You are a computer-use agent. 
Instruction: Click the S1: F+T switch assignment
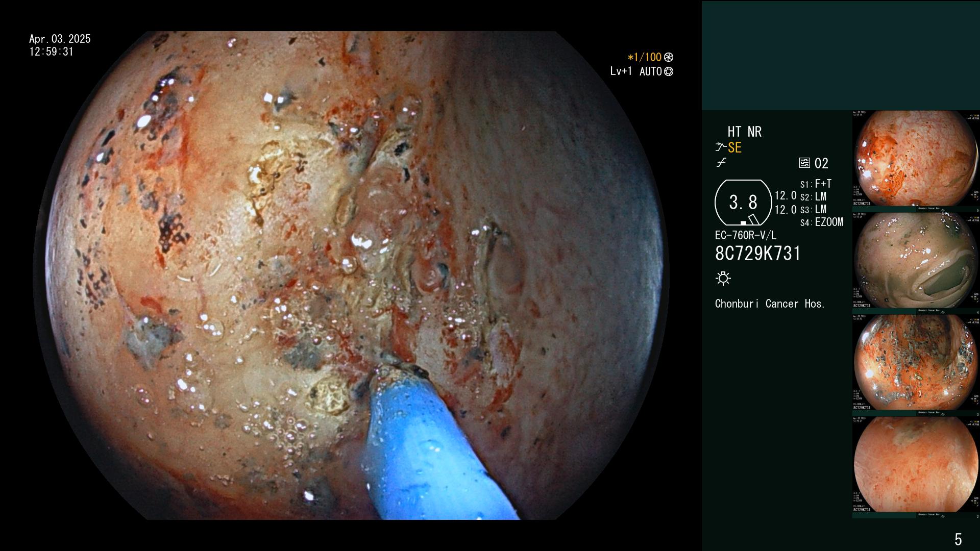click(x=816, y=184)
